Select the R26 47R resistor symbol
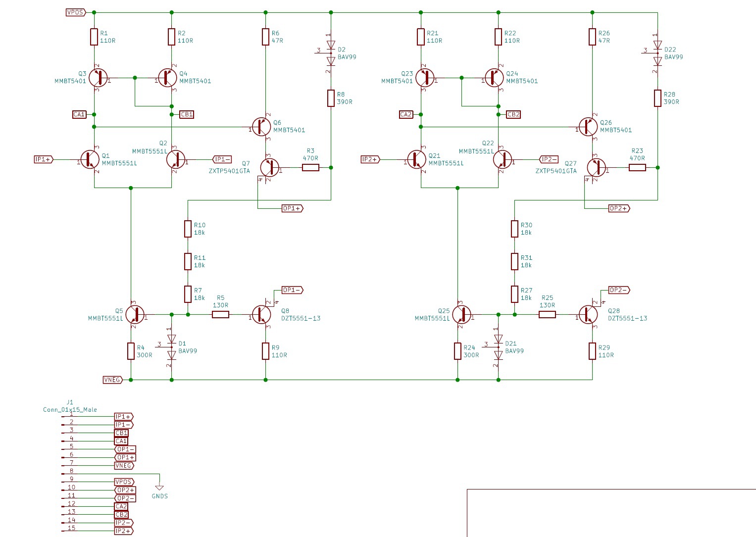Screen dimensions: 756x537 (x=593, y=37)
